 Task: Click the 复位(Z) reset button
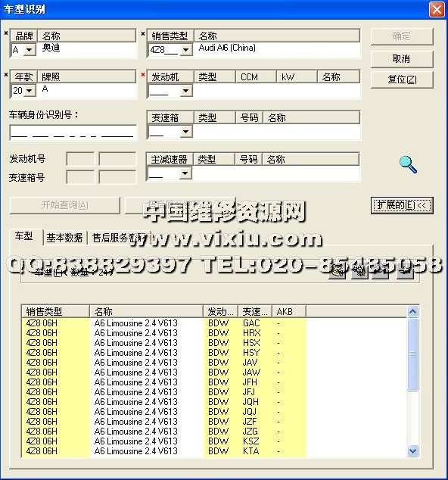402,79
